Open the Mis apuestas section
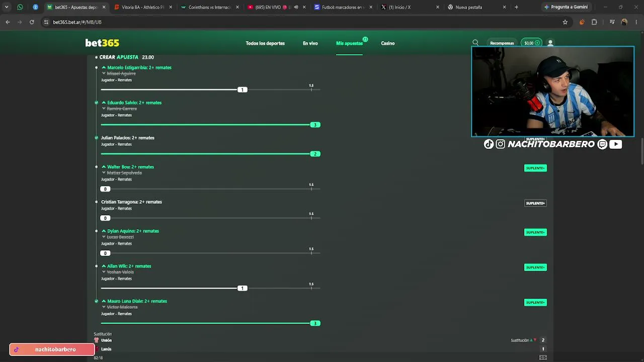644x362 pixels. [x=349, y=43]
